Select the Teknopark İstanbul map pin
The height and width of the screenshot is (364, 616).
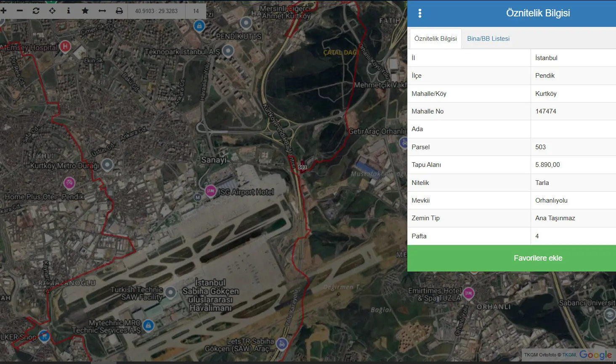228,51
